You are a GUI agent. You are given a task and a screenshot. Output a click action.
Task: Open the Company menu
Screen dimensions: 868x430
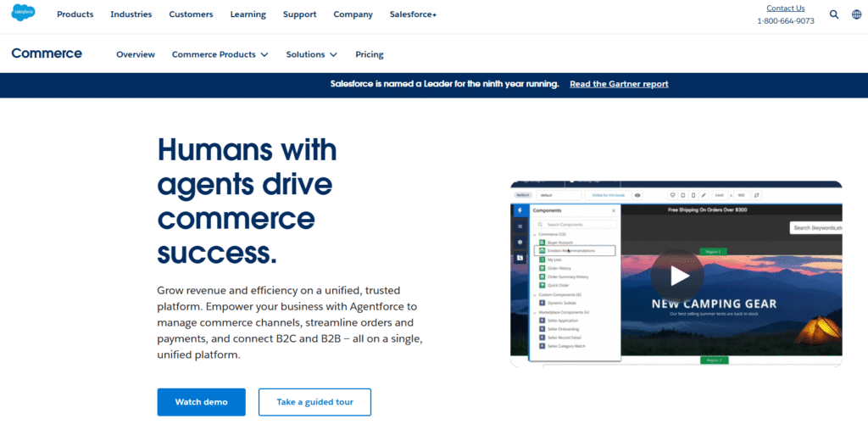pyautogui.click(x=353, y=14)
